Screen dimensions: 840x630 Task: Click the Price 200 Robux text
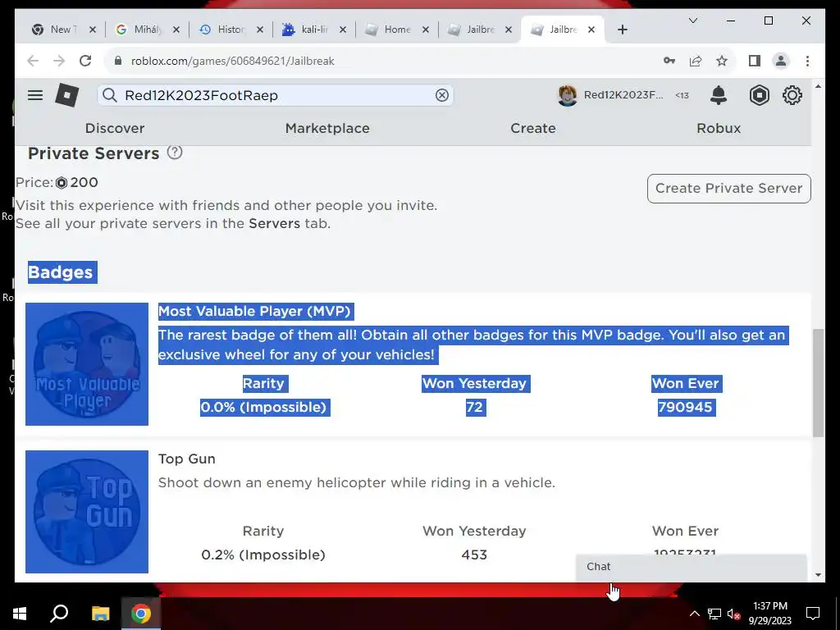tap(57, 183)
